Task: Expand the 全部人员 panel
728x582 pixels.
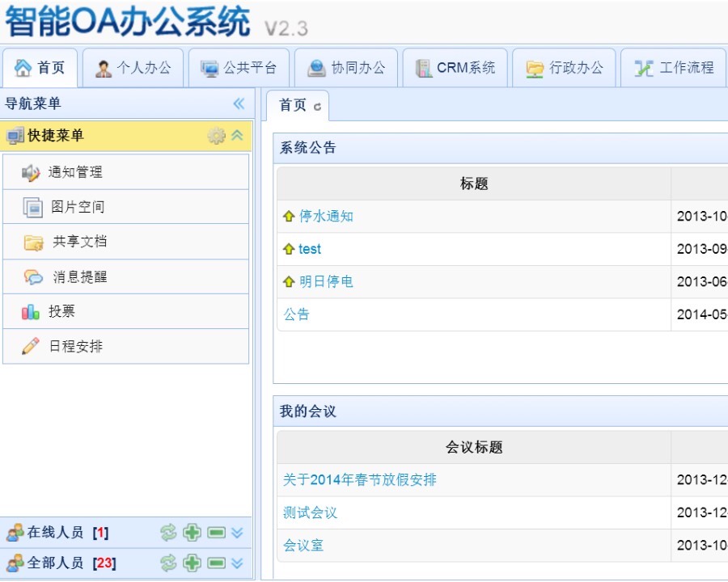Action: click(237, 563)
